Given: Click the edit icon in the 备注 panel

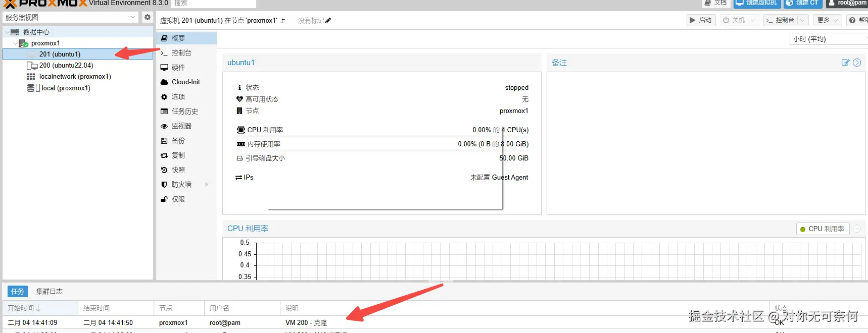Looking at the screenshot, I should [x=845, y=63].
